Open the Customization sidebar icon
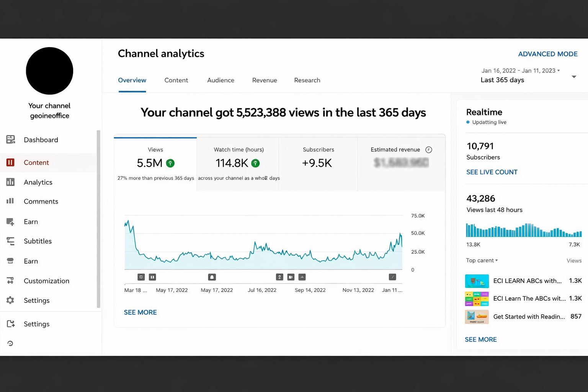This screenshot has width=588, height=392. (x=10, y=281)
